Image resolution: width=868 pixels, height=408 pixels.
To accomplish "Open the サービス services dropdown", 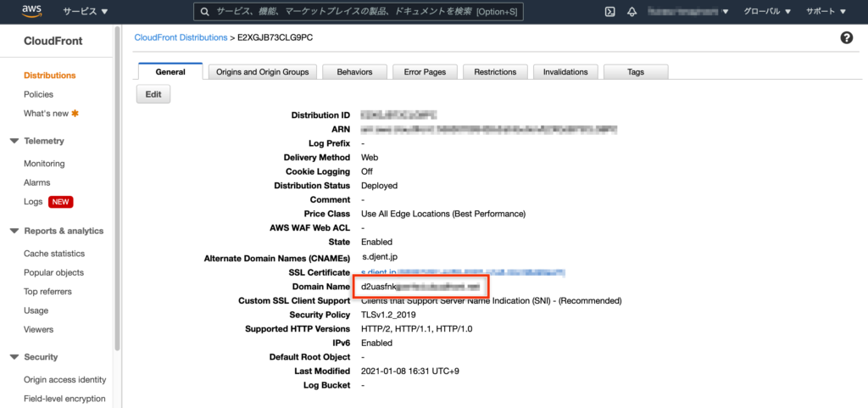I will tap(86, 12).
